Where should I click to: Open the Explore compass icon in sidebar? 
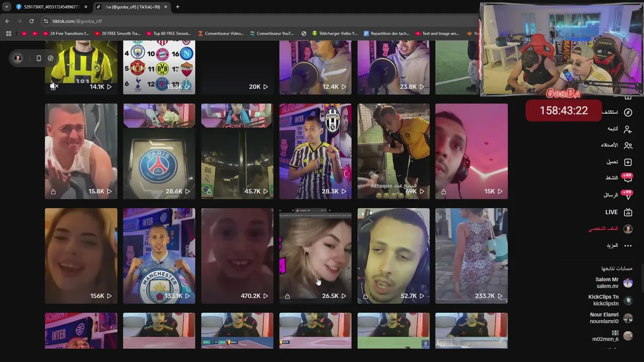(x=627, y=112)
